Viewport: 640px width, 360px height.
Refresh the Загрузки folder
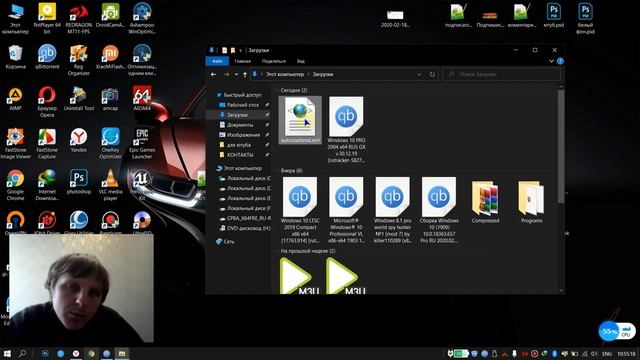(x=432, y=74)
